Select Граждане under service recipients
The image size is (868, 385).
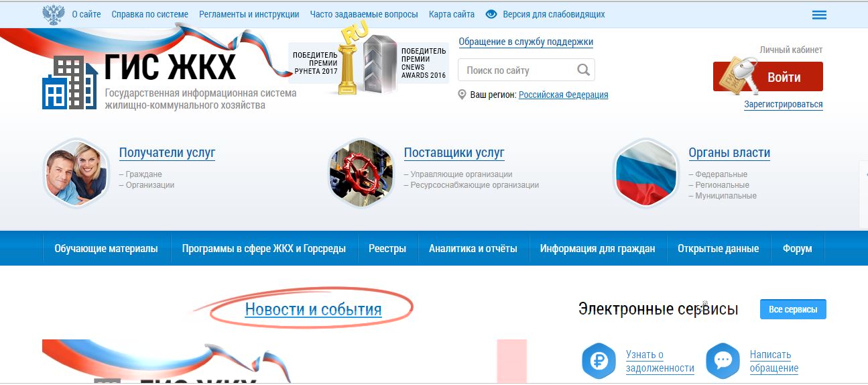point(144,174)
